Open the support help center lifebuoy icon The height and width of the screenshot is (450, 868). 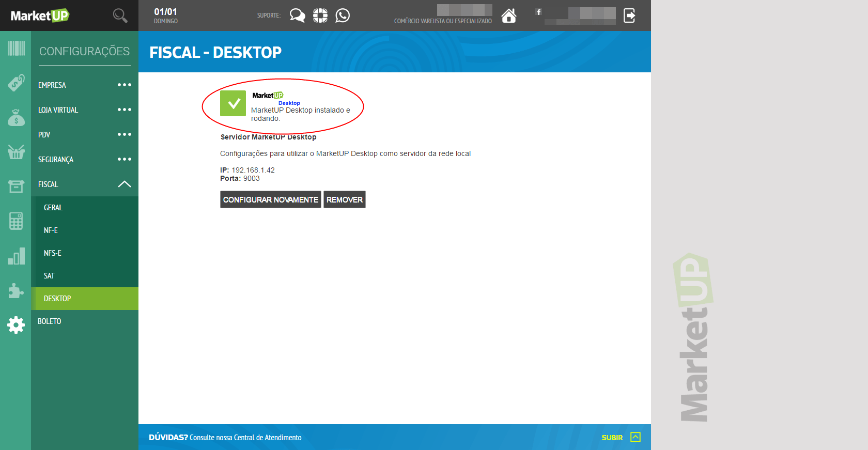[x=320, y=15]
